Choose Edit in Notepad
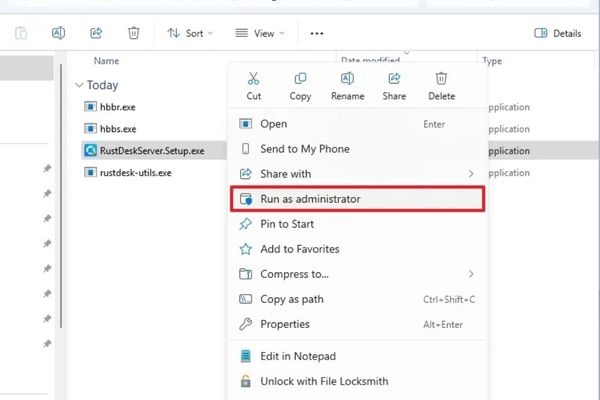 point(357,356)
